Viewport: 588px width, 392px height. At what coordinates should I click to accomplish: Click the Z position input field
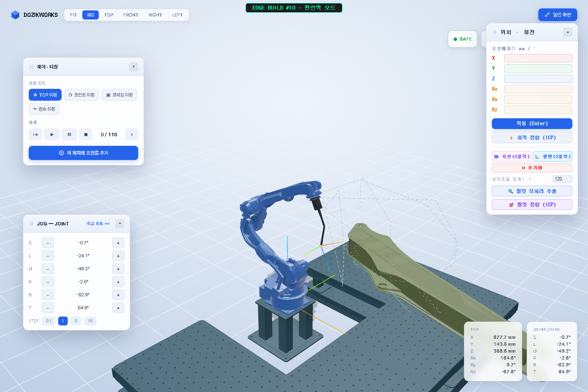coord(538,79)
